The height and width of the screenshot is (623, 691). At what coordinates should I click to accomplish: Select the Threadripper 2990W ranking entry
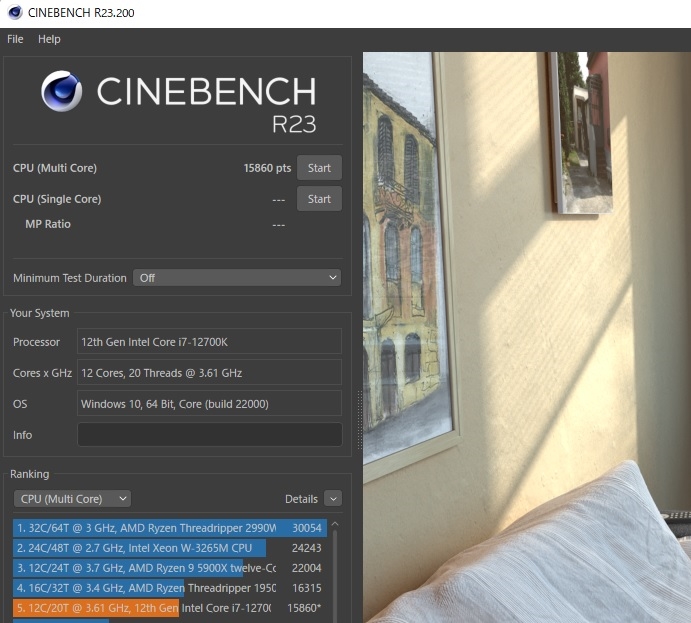pos(170,528)
